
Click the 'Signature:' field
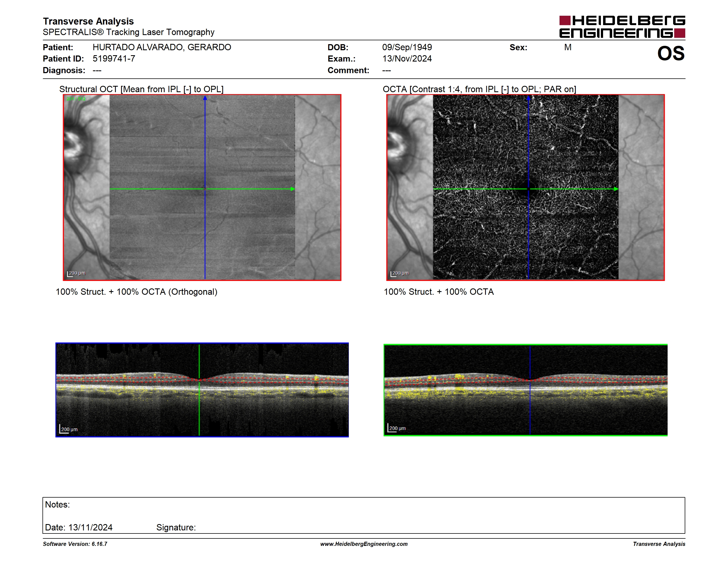tap(176, 527)
